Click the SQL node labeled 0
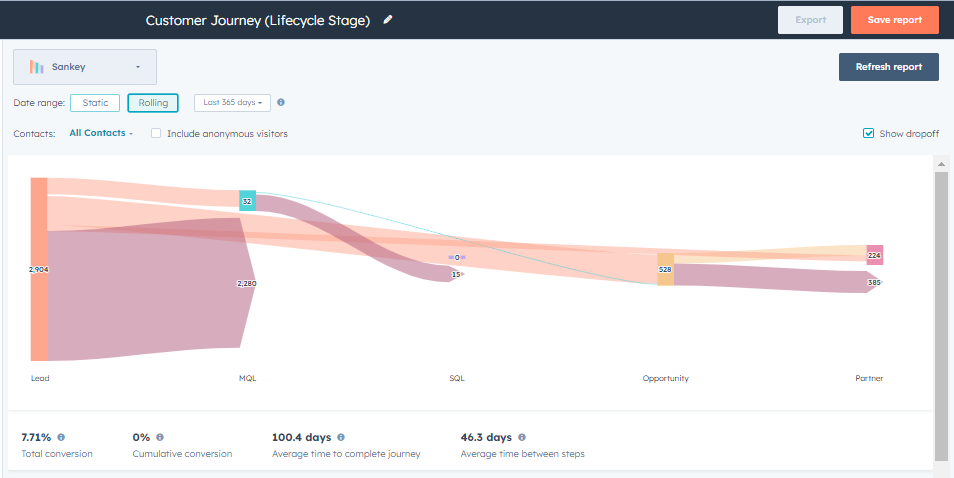This screenshot has width=954, height=478. [x=457, y=257]
